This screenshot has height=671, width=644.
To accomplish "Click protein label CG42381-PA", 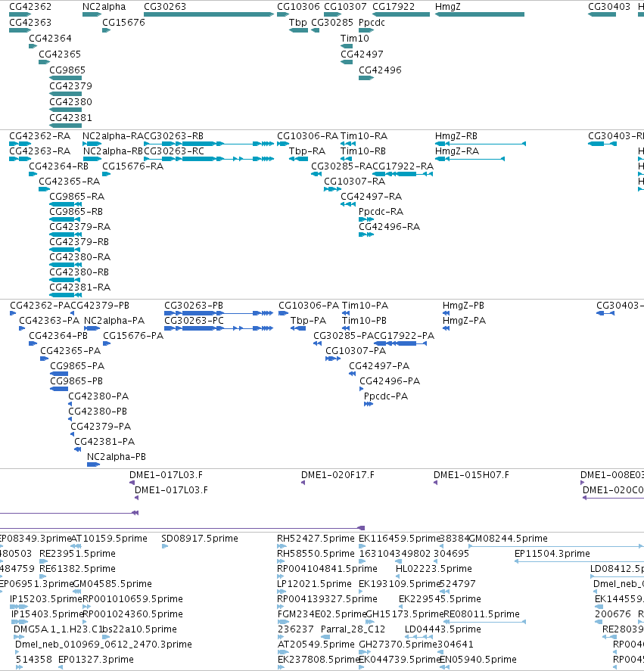I will [104, 442].
